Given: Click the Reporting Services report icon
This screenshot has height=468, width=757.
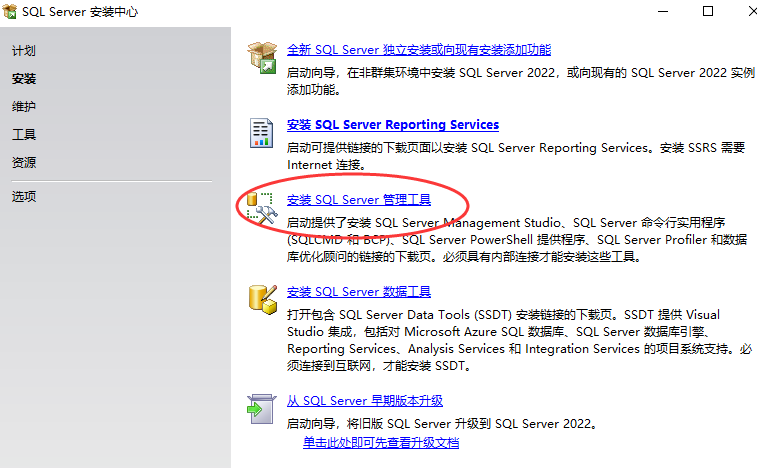Looking at the screenshot, I should 262,133.
